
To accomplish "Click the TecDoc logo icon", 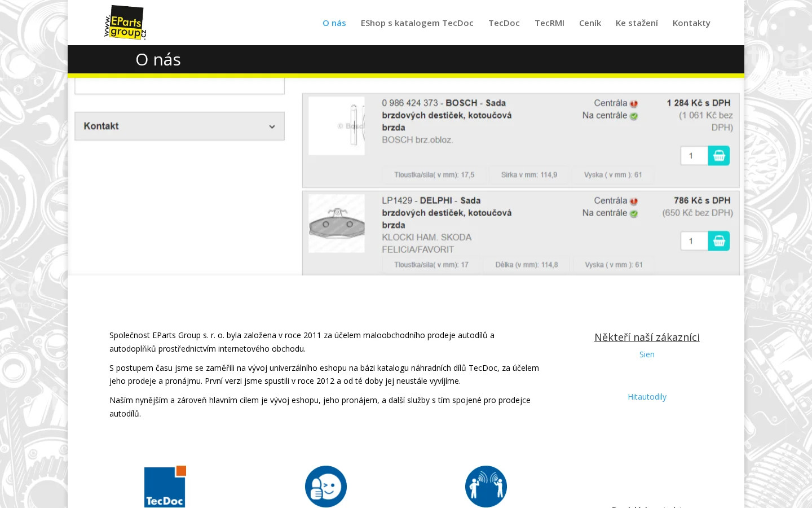I will pos(165,487).
